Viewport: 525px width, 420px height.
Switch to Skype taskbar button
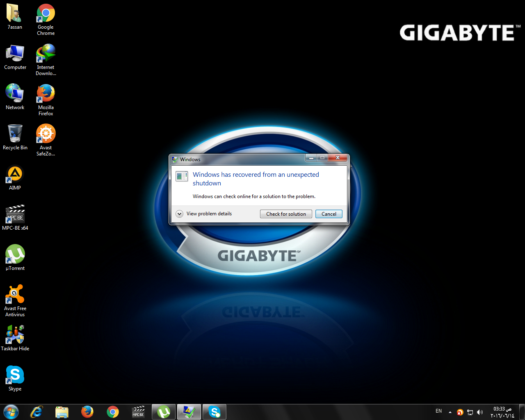(x=215, y=412)
